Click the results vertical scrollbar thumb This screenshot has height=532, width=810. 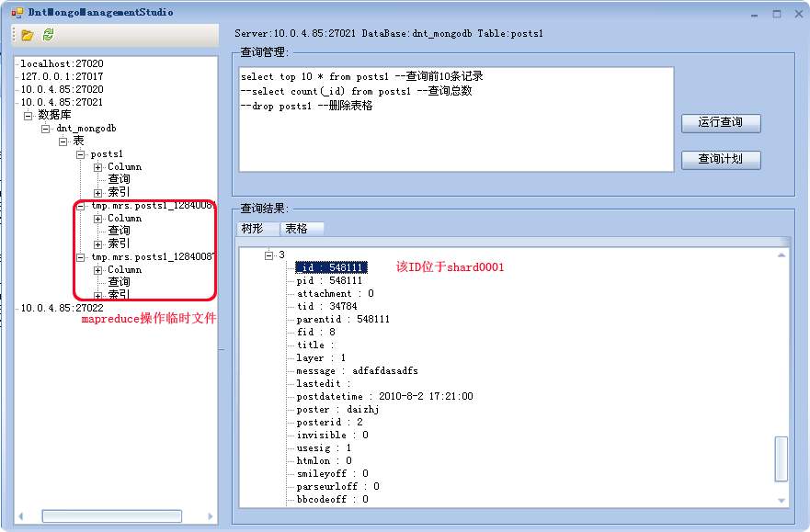coord(781,459)
